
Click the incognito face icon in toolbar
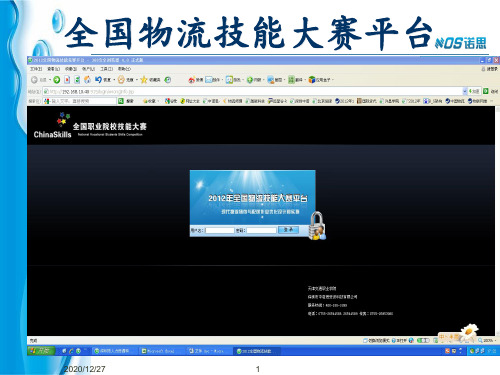tap(121, 80)
